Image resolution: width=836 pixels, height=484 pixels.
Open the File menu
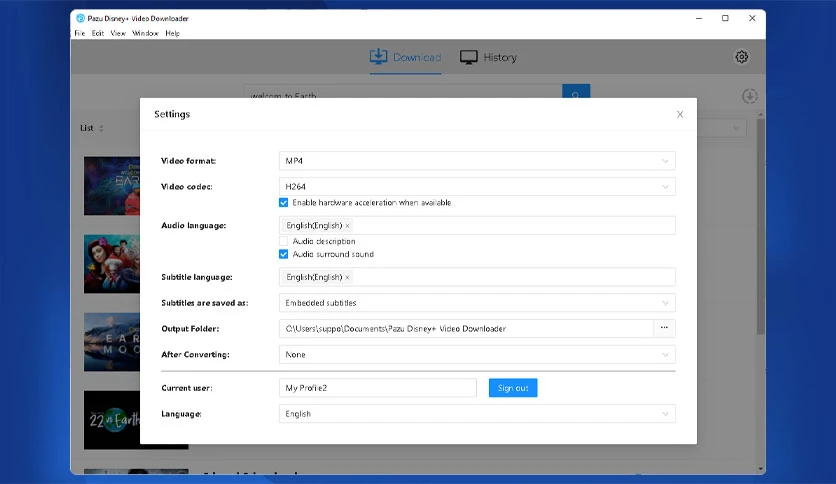[x=79, y=33]
